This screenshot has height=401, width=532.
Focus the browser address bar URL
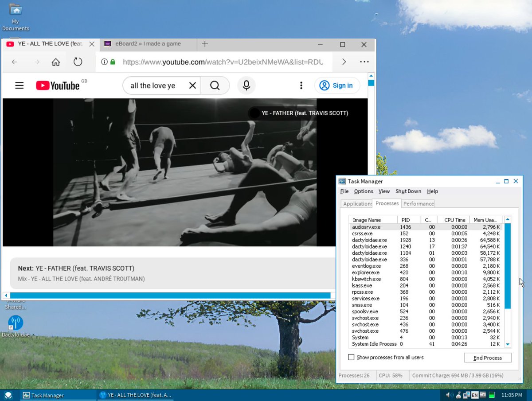tap(223, 62)
